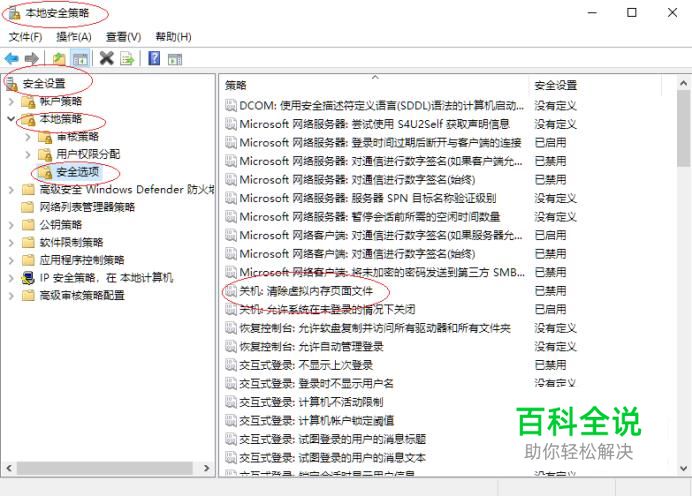Screen dimensions: 692x496
Task: Click the 网络列表管理器策略 folder icon
Action: pyautogui.click(x=28, y=207)
